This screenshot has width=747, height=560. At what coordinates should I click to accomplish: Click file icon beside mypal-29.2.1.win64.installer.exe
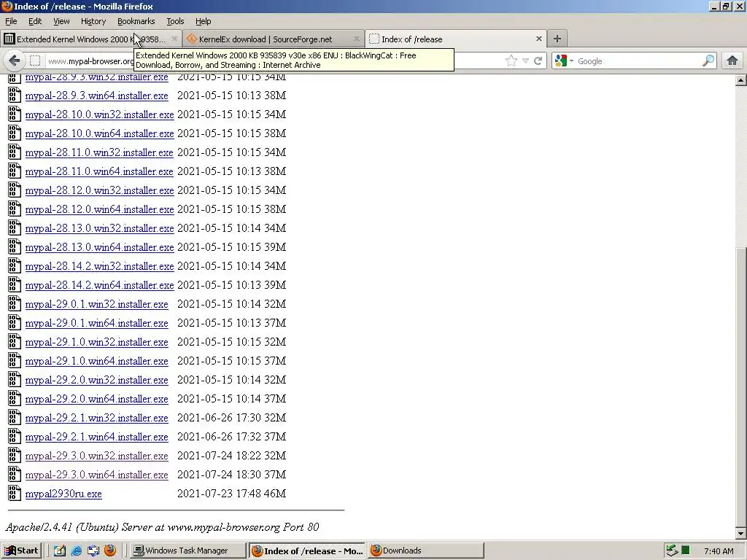tap(15, 437)
